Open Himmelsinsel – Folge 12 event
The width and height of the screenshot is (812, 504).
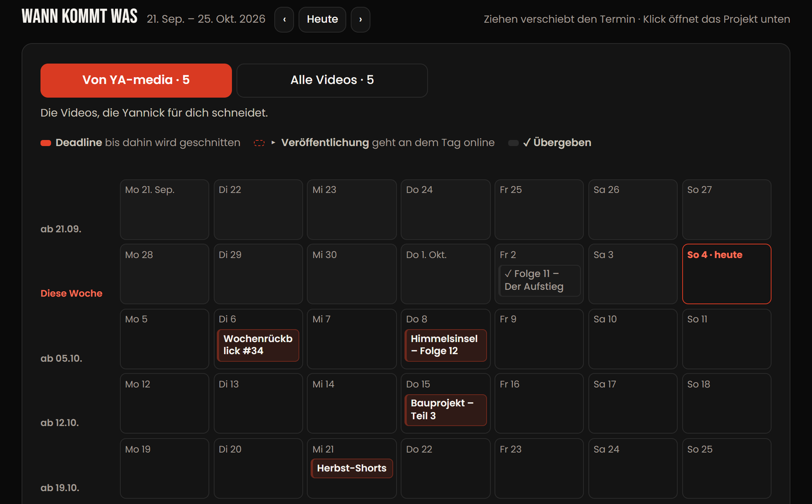(446, 345)
